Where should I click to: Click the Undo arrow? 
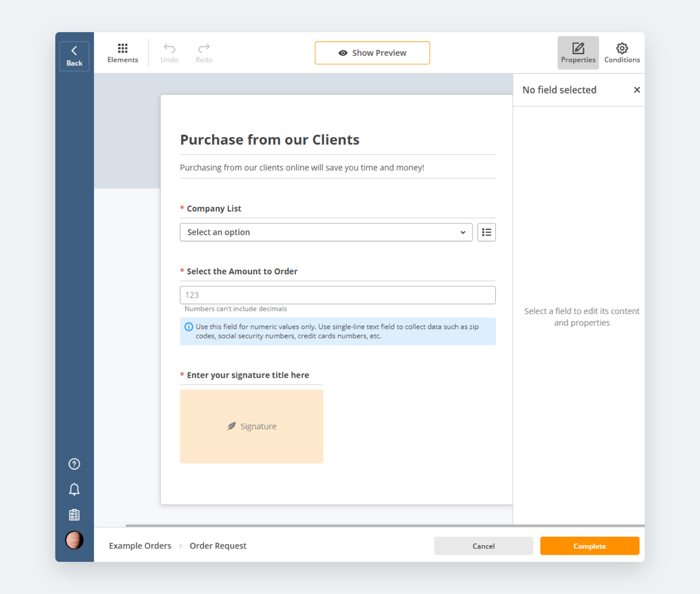point(169,53)
